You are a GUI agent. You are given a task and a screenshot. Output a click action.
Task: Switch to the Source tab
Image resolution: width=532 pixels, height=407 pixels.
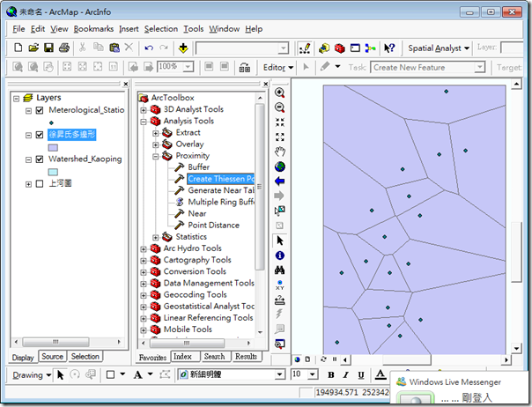point(52,357)
